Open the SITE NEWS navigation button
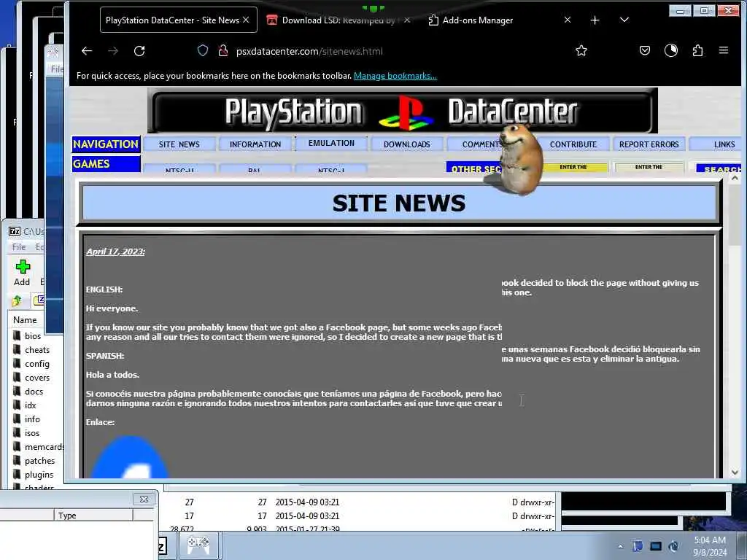Viewport: 747px width, 560px height. [x=179, y=144]
